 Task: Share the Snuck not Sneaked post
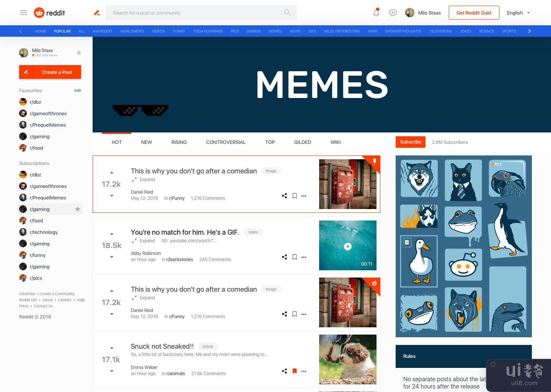click(284, 371)
